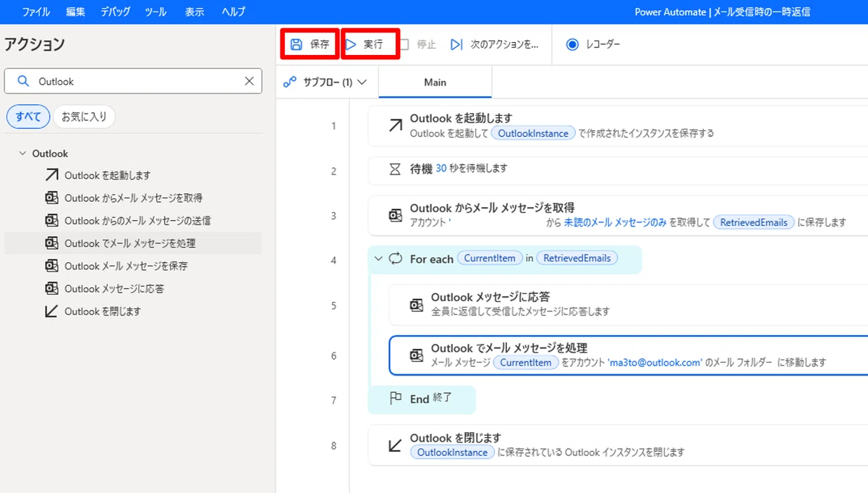
Task: Click the loop icon on the For each step
Action: 396,258
